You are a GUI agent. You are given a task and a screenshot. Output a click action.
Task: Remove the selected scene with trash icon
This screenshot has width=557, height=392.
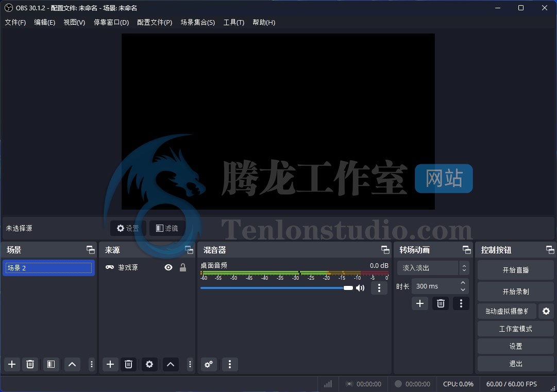30,364
